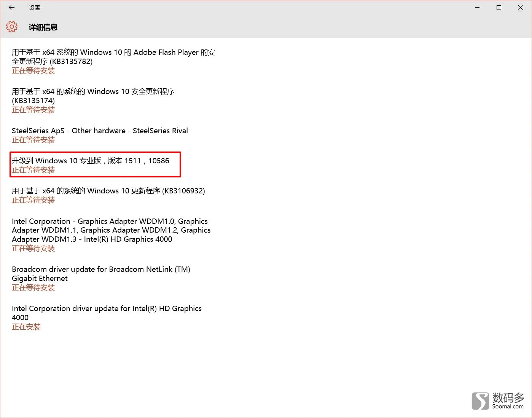Click the 正在安装 status text

coord(26,327)
